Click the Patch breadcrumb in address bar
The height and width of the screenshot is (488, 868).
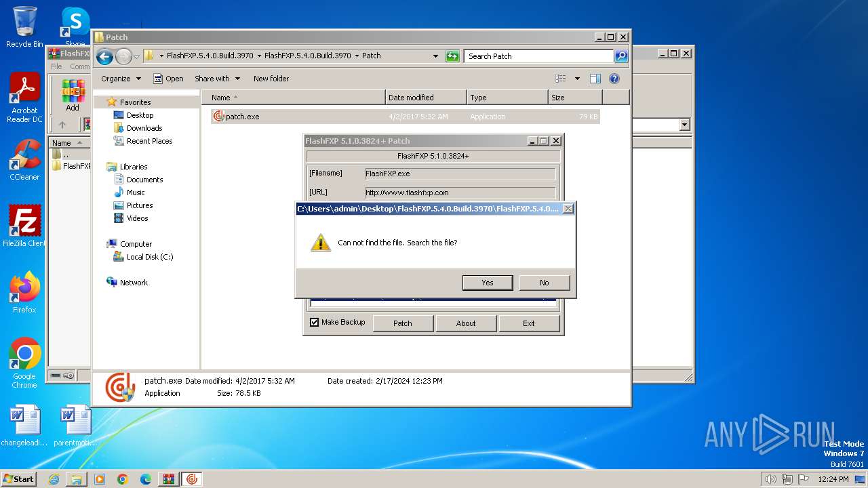(x=372, y=56)
